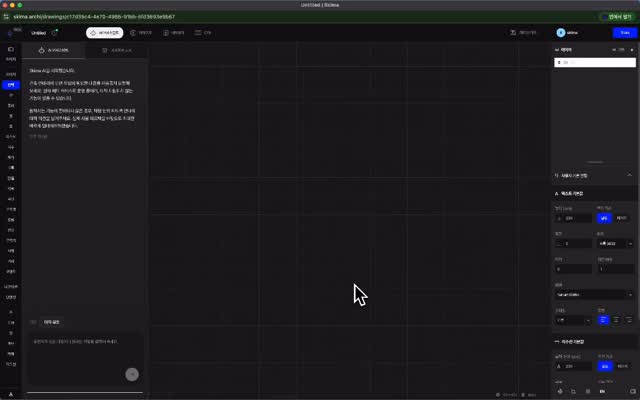Click the rotation angle field in text defaults

(x=573, y=244)
